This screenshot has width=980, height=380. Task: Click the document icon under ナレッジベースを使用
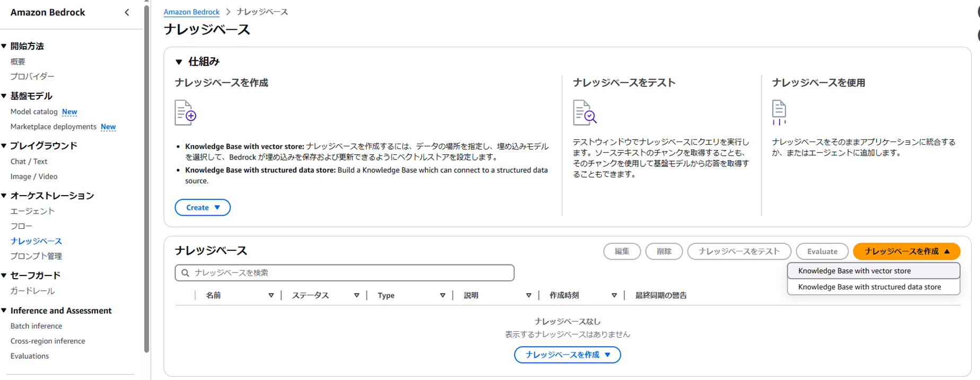(779, 112)
